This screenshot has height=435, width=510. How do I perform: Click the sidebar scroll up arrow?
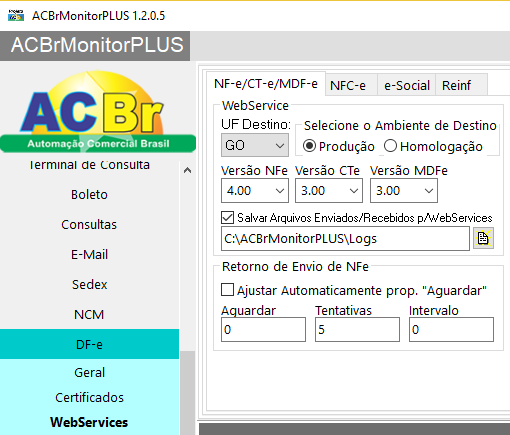tap(187, 170)
